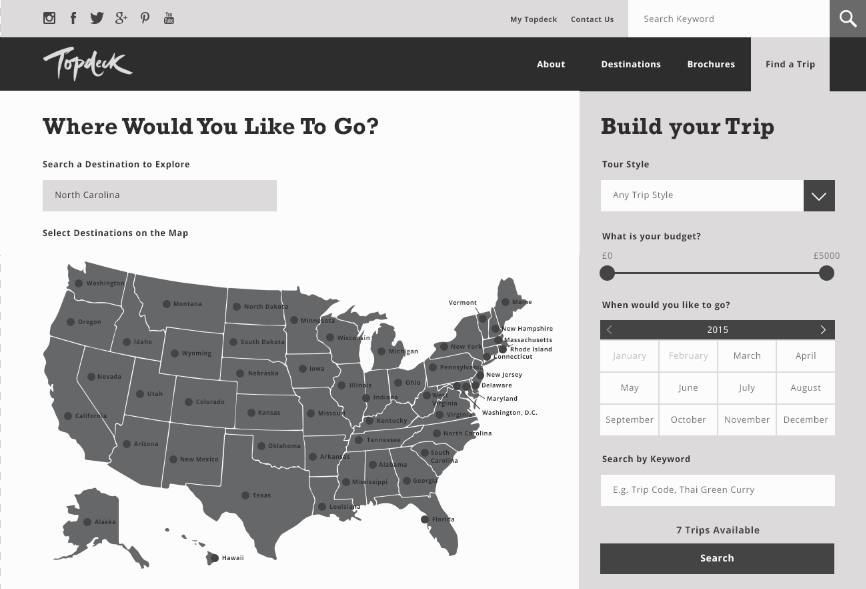Click the magnifying glass search icon
Screen dimensions: 866x589
tap(848, 18)
